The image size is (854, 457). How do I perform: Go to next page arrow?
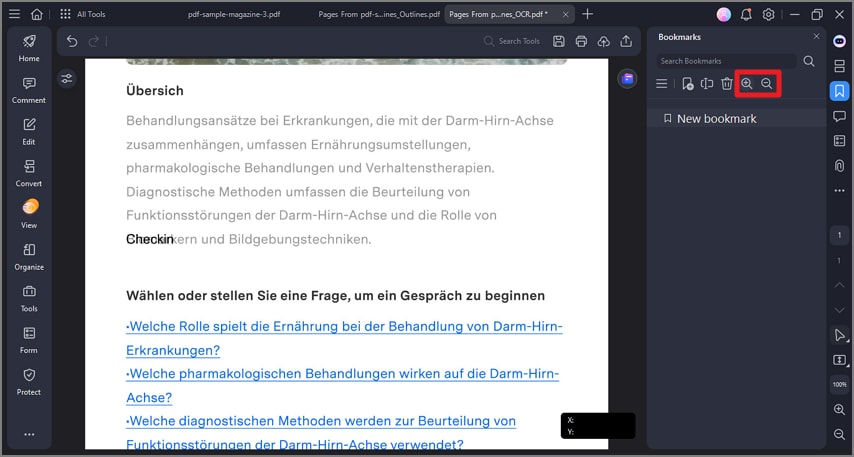pos(839,310)
